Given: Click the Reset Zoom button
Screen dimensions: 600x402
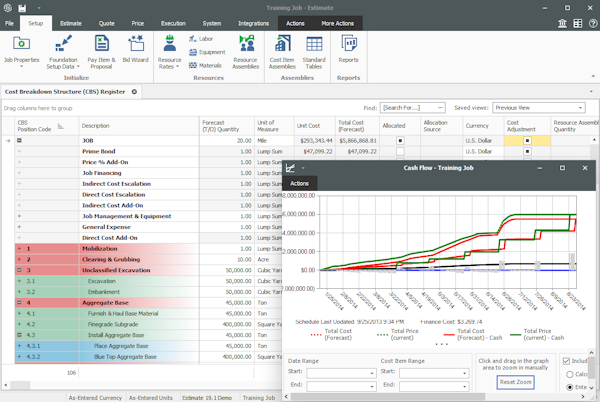Looking at the screenshot, I should (x=515, y=382).
